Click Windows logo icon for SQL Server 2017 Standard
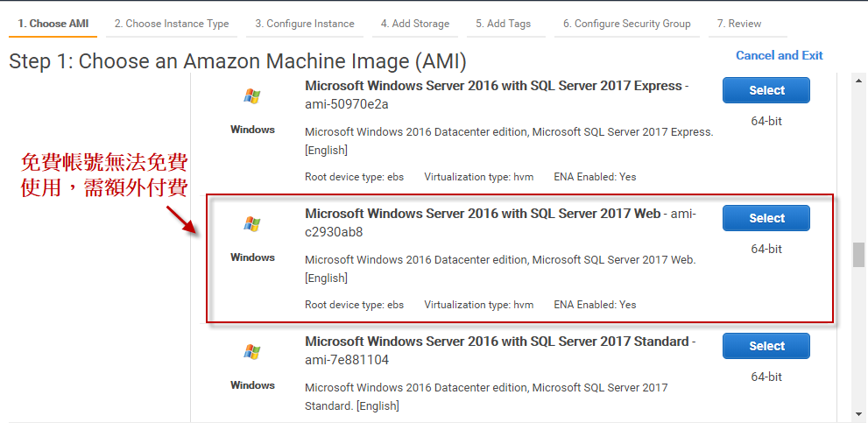 (252, 352)
